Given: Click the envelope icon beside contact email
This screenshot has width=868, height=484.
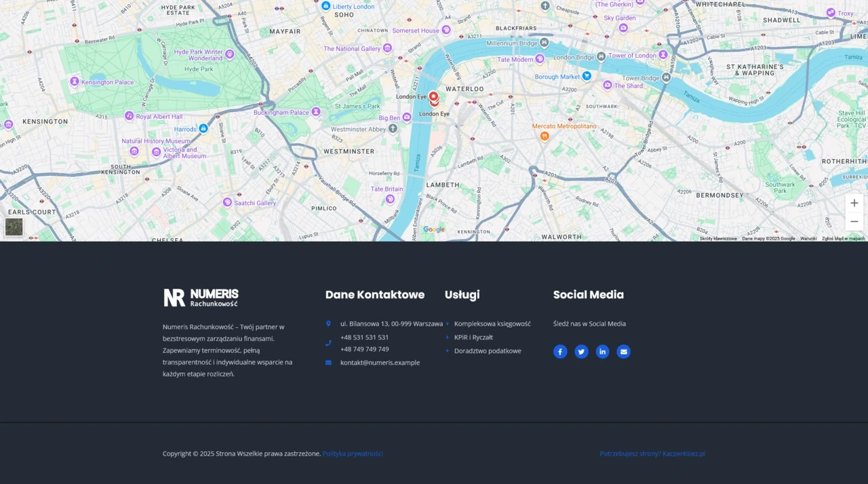Looking at the screenshot, I should pos(328,362).
